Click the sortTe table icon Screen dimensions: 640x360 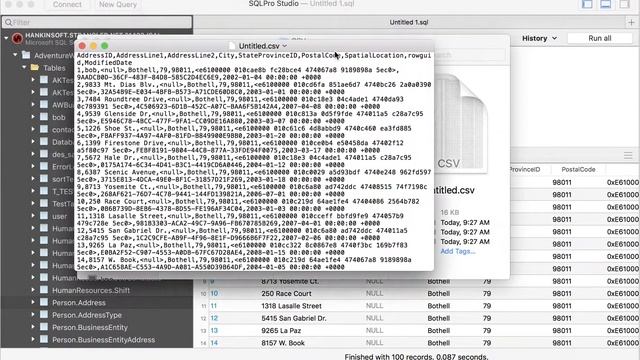pos(44,179)
